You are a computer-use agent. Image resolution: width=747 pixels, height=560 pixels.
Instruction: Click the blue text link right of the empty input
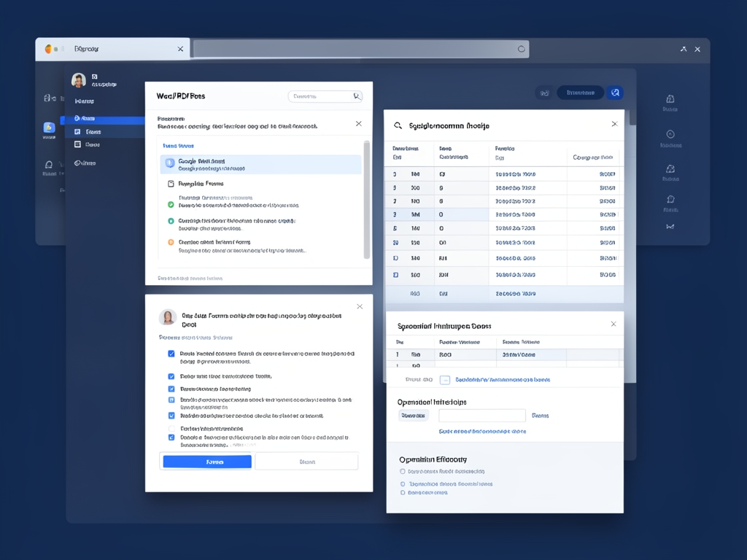pos(541,416)
